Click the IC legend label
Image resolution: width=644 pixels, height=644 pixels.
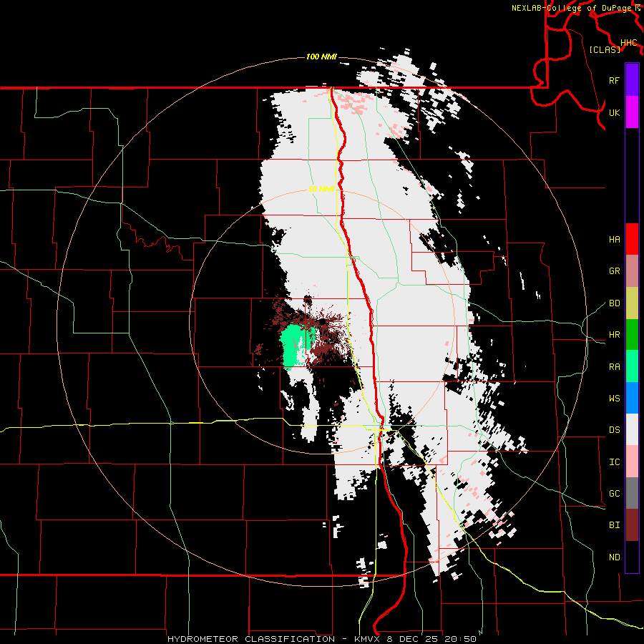click(615, 462)
